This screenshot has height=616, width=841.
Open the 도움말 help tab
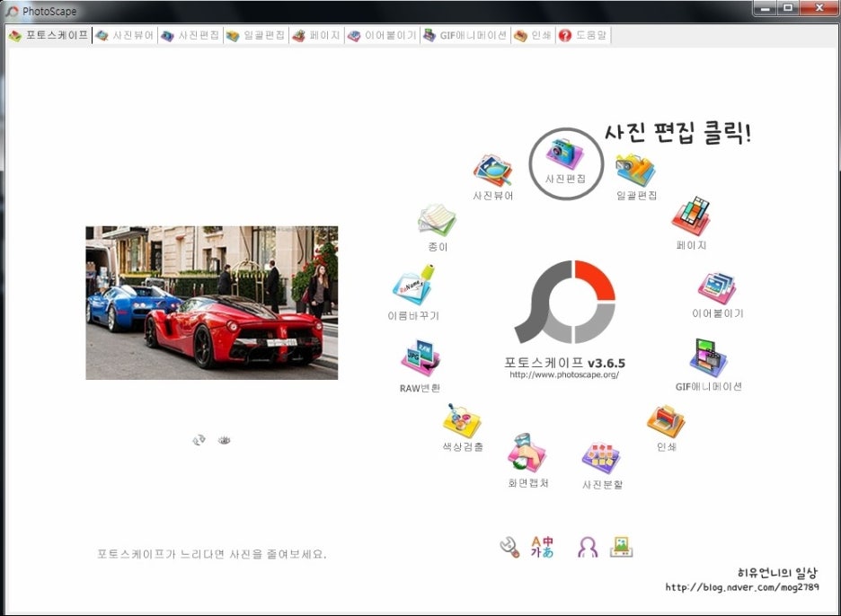click(x=582, y=35)
